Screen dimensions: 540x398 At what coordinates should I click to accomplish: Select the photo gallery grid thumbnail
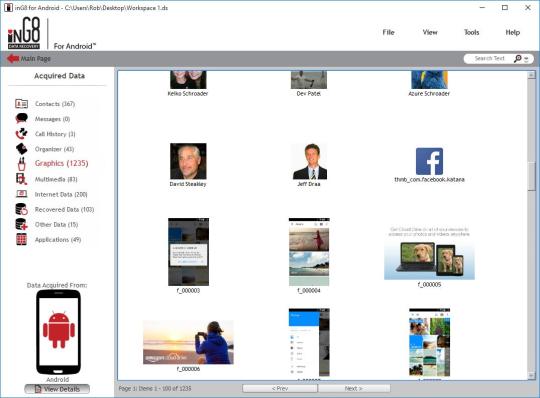pyautogui.click(x=429, y=342)
